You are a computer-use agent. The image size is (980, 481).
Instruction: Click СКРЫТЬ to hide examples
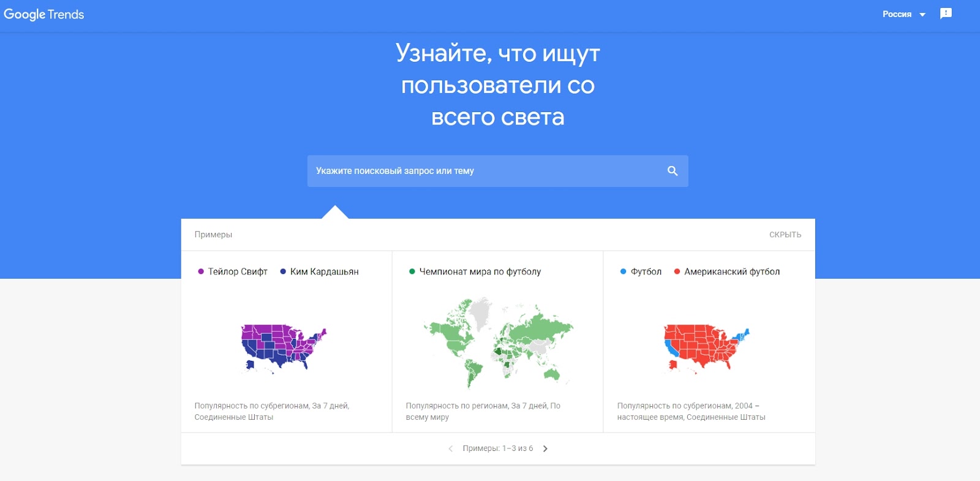tap(785, 235)
